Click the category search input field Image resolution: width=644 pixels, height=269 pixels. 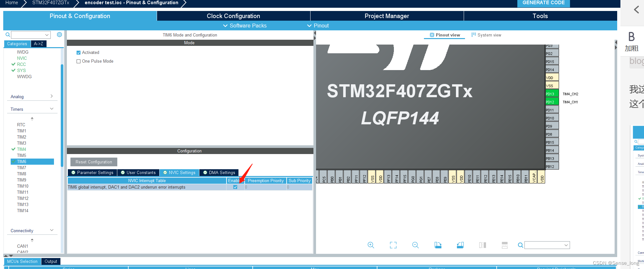[x=28, y=35]
